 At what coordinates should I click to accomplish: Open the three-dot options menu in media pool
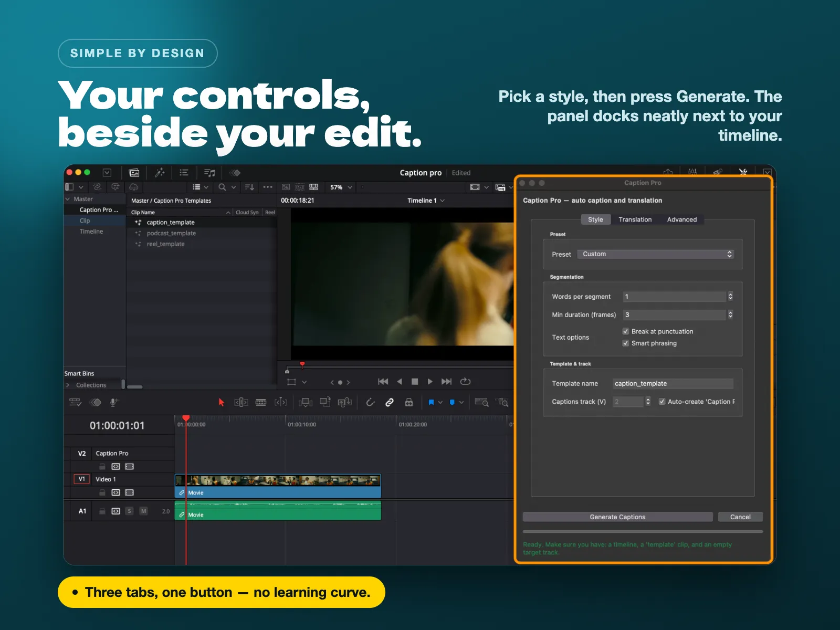(x=268, y=187)
